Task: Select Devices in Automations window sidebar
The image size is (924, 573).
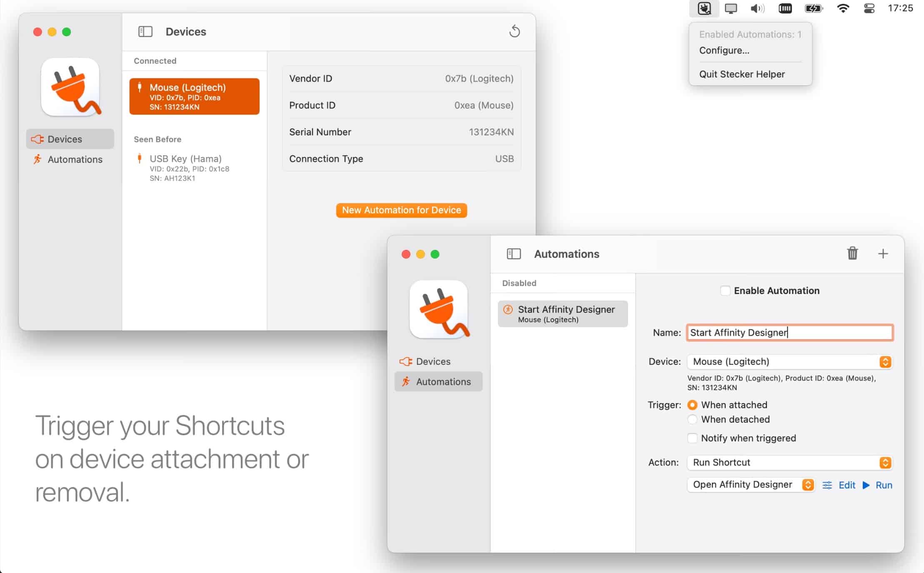Action: point(438,361)
